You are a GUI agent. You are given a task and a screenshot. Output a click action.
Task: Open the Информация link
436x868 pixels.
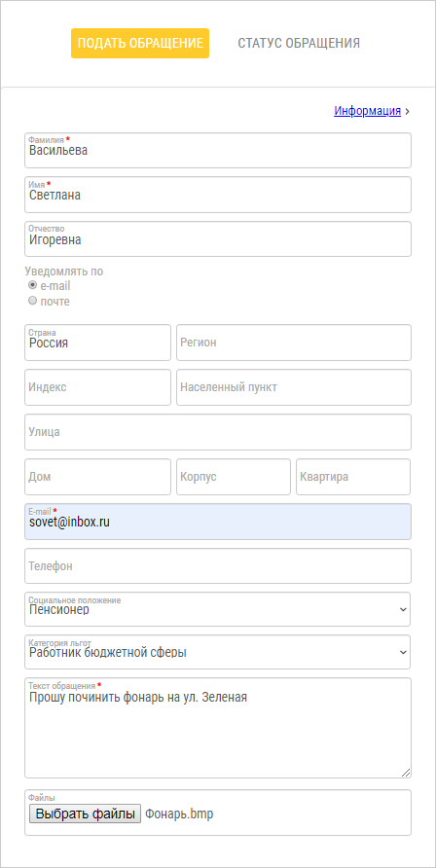[x=368, y=111]
